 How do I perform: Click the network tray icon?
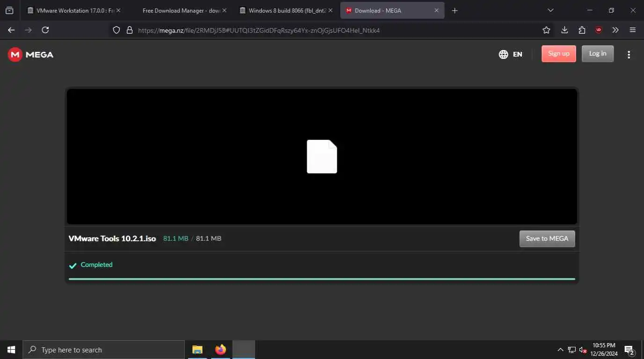(x=571, y=350)
